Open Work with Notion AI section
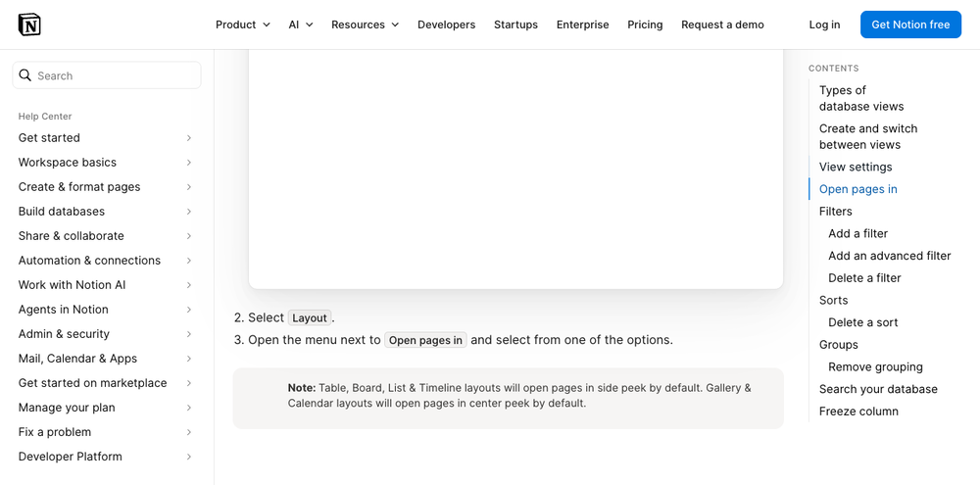Screen dimensions: 980x485 (72, 285)
